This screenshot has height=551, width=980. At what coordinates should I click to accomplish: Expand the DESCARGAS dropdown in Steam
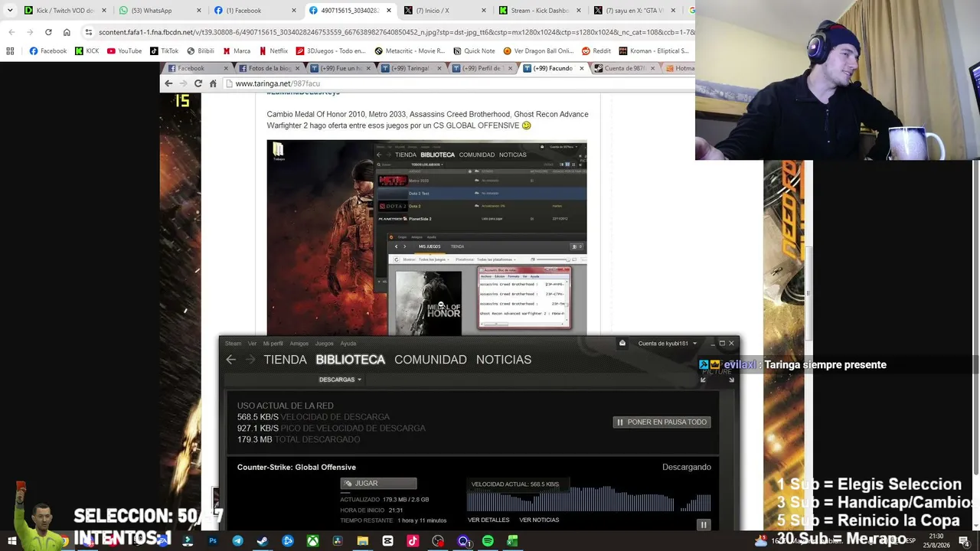tap(340, 380)
